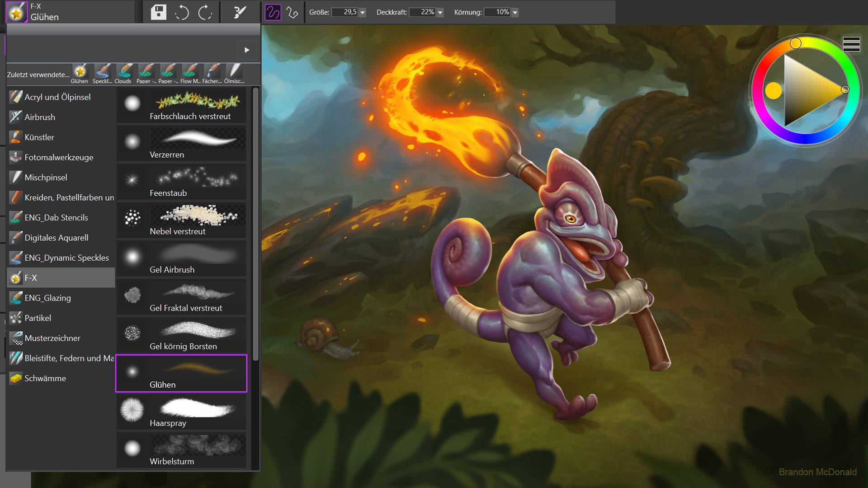The image size is (868, 488).
Task: Enable freehand stroke mode
Action: [273, 12]
